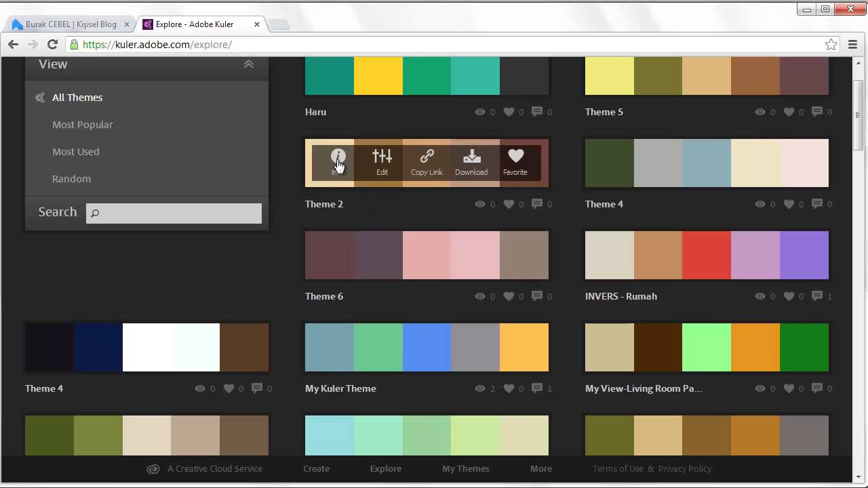Click the heart icon under My View-Living Room theme
868x488 pixels.
pos(789,388)
